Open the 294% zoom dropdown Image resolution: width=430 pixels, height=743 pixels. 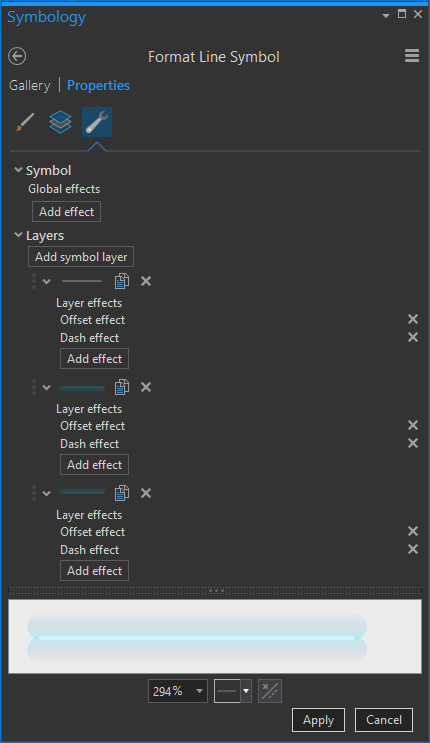click(200, 691)
